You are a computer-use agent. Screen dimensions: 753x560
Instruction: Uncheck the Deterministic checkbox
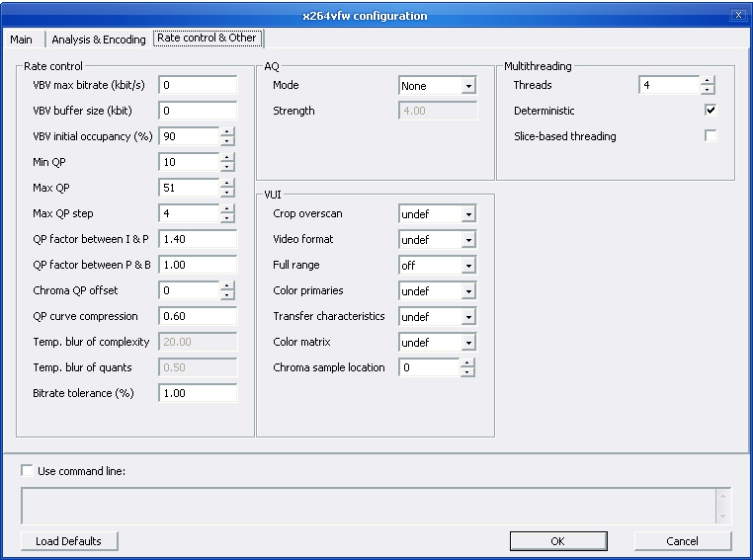coord(711,111)
